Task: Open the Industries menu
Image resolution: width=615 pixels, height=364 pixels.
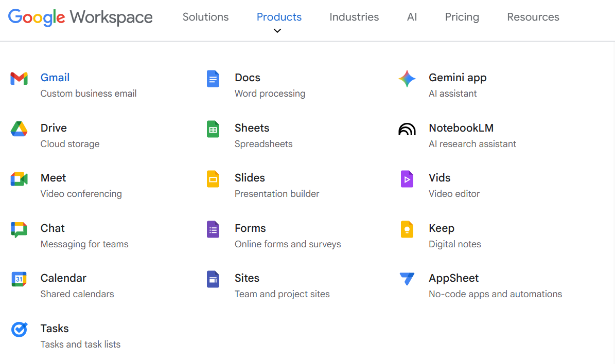Action: click(x=354, y=17)
